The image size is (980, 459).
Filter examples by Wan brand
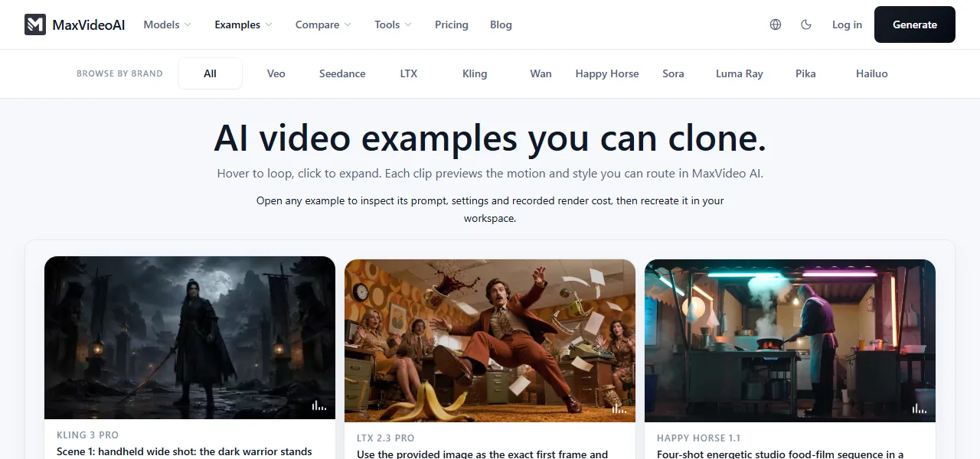click(x=541, y=73)
